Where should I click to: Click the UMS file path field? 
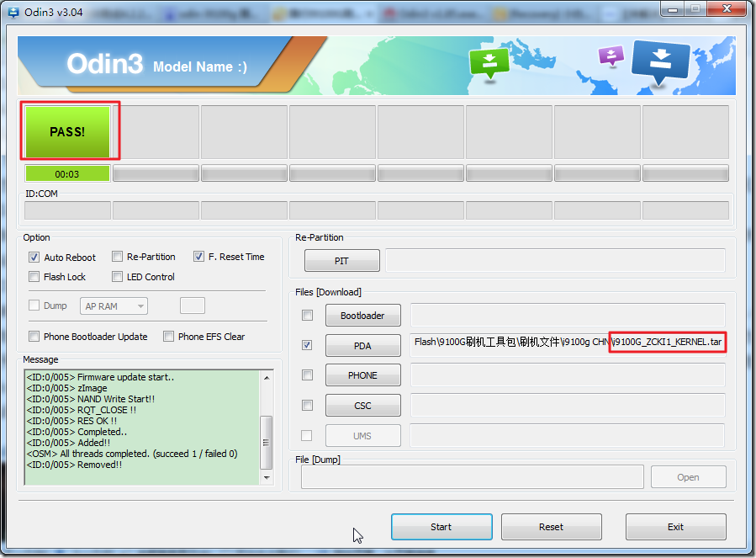pos(568,435)
